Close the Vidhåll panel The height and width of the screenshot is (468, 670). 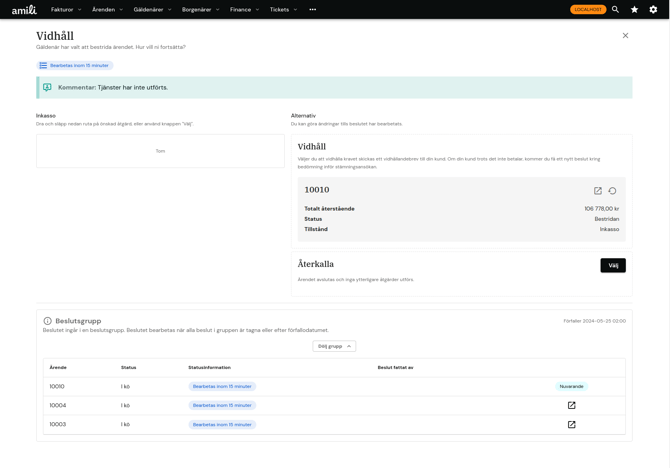point(625,35)
